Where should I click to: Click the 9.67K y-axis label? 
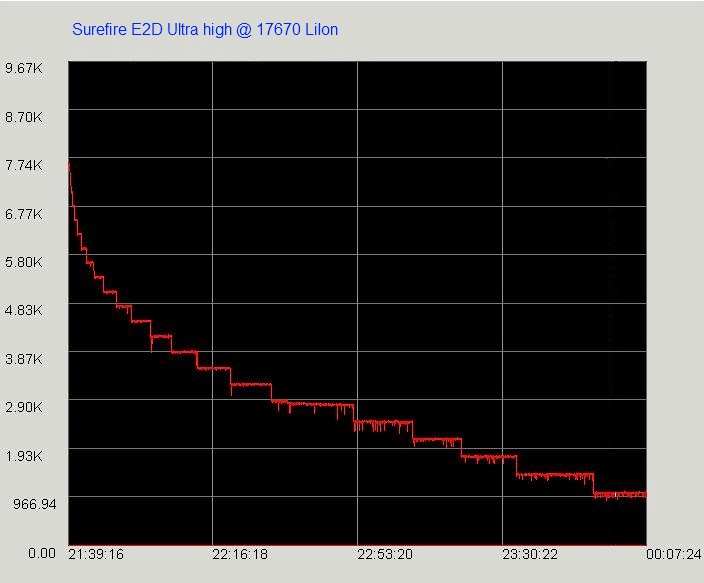(x=24, y=68)
